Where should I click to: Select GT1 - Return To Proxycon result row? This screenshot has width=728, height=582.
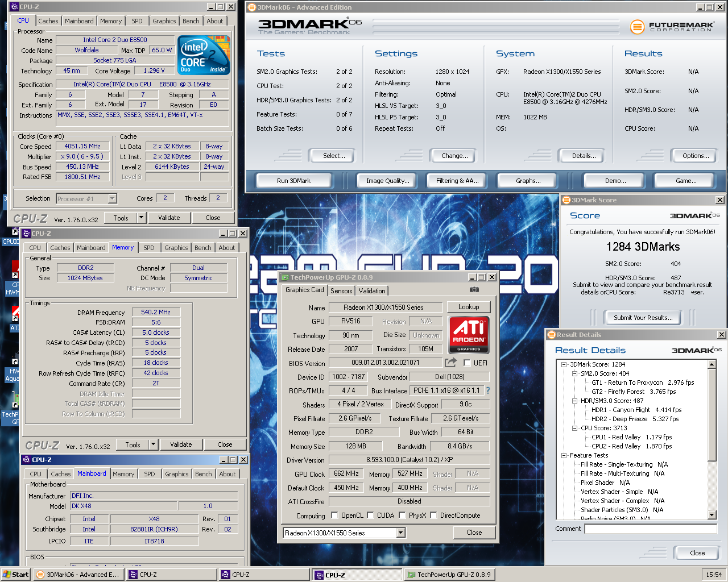643,383
